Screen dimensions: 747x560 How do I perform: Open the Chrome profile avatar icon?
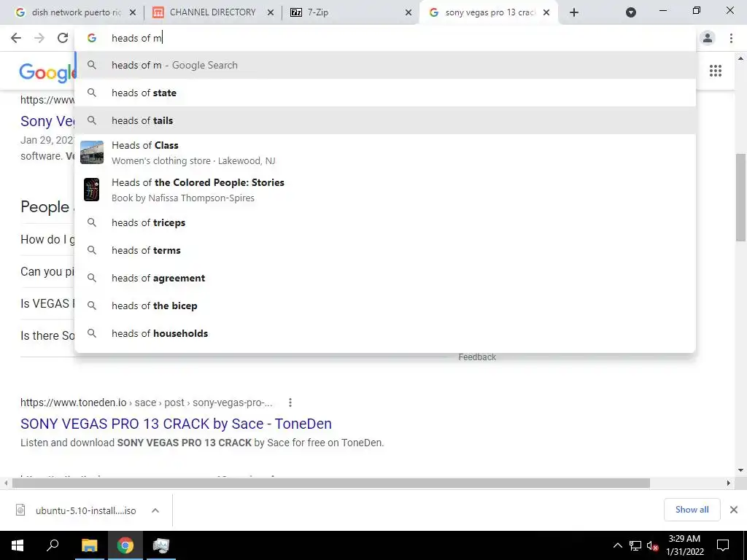click(x=708, y=38)
